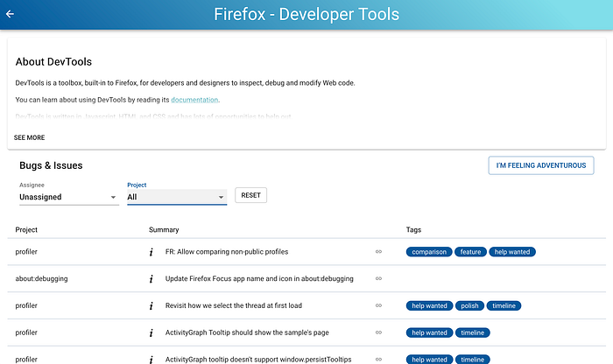The height and width of the screenshot is (364, 613).
Task: Click 'Revisit how we select the thread' summary
Action: 234,305
